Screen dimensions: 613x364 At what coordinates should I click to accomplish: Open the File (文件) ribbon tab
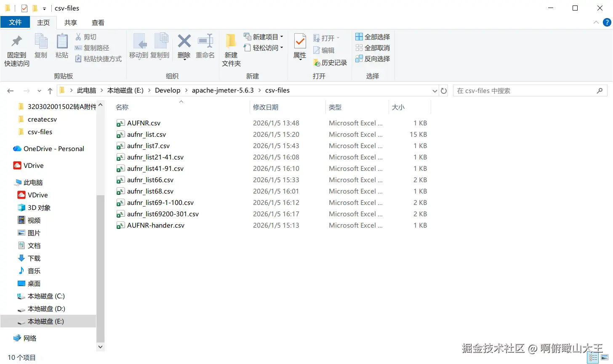(x=15, y=22)
